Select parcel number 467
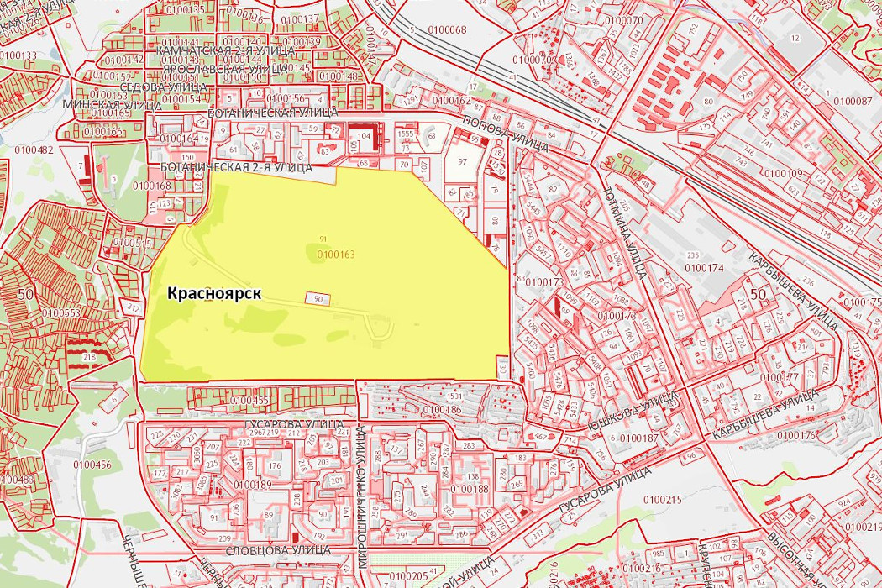 pos(541,436)
